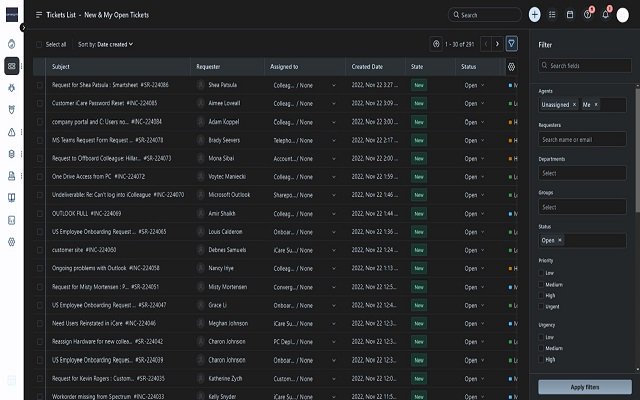
Task: Open the assets database icon in sidebar
Action: [x=11, y=154]
